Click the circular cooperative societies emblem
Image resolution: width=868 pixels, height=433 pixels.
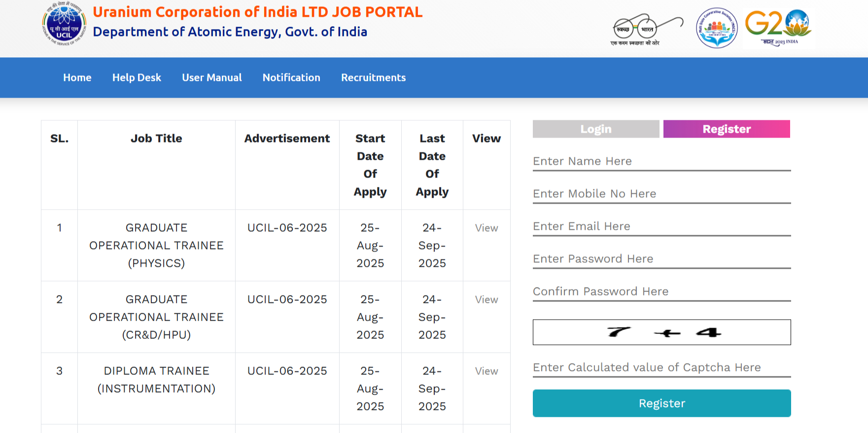point(717,28)
